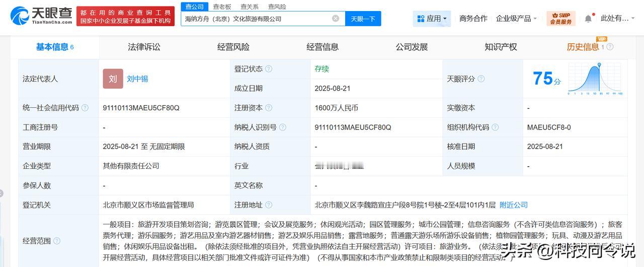Image resolution: width=644 pixels, height=267 pixels.
Task: Click the help icon next to 组织机构代码
Action: pyautogui.click(x=495, y=127)
